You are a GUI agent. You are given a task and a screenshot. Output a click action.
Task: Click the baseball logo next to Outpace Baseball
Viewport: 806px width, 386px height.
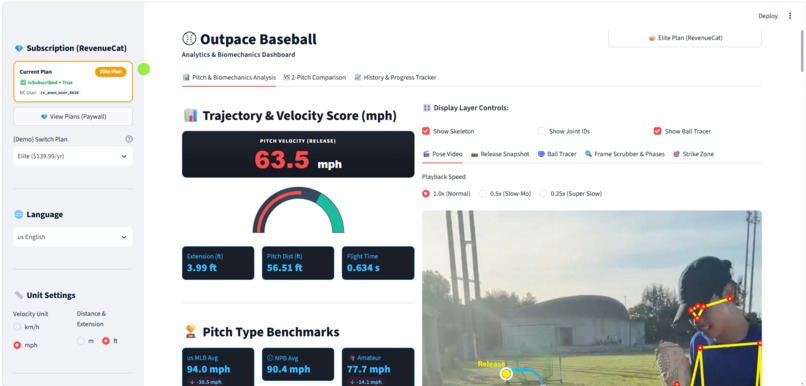click(189, 39)
